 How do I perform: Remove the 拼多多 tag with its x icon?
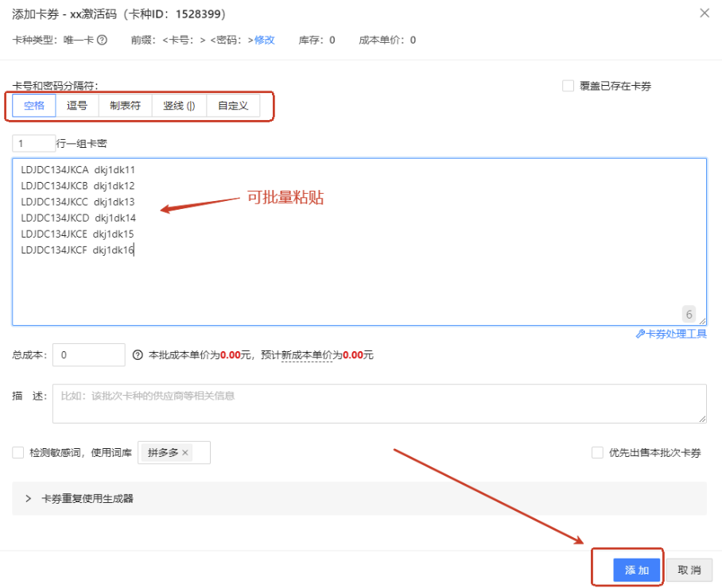click(185, 452)
